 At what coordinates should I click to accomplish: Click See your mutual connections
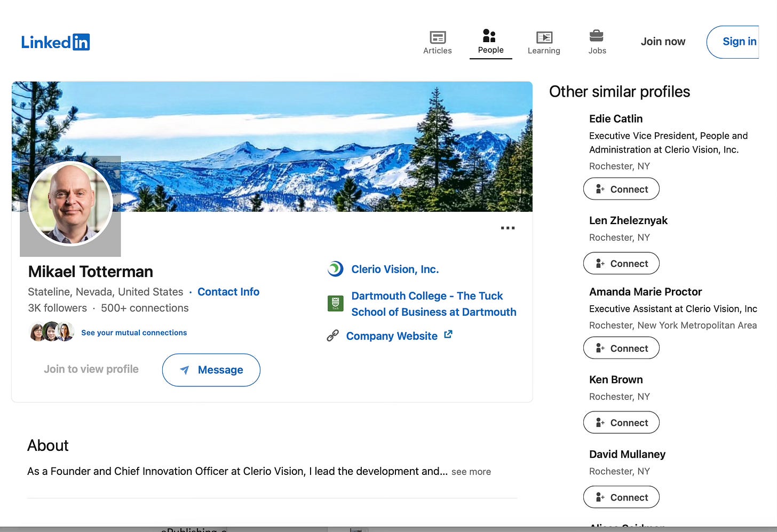[x=134, y=332]
